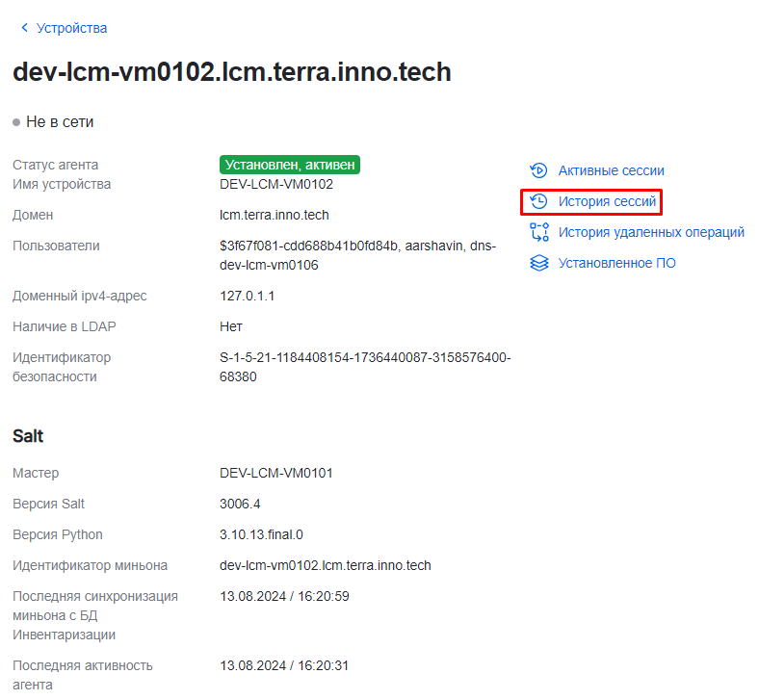The image size is (759, 700).
Task: Click the История сессий clock icon
Action: click(x=538, y=201)
